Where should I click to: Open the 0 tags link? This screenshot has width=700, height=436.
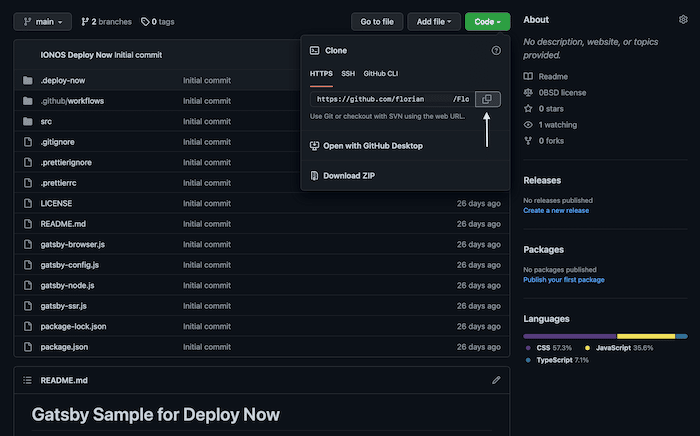[158, 21]
